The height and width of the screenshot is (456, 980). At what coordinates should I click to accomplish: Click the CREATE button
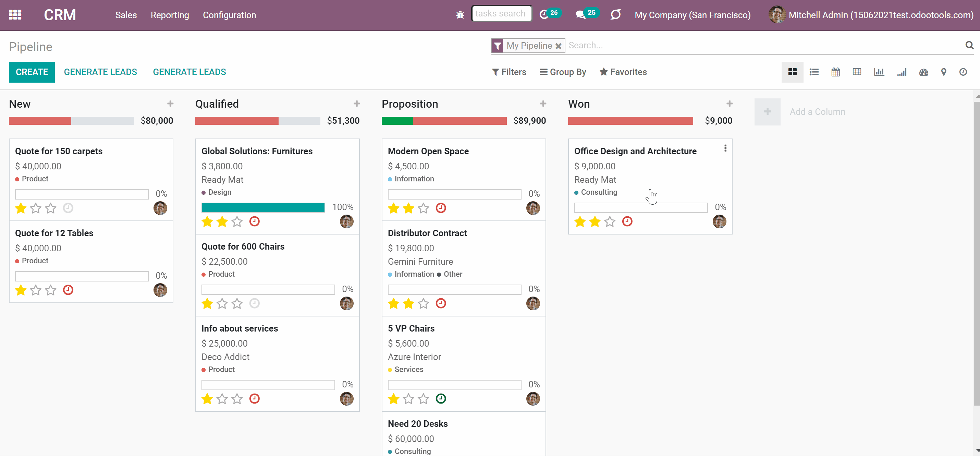click(x=32, y=72)
